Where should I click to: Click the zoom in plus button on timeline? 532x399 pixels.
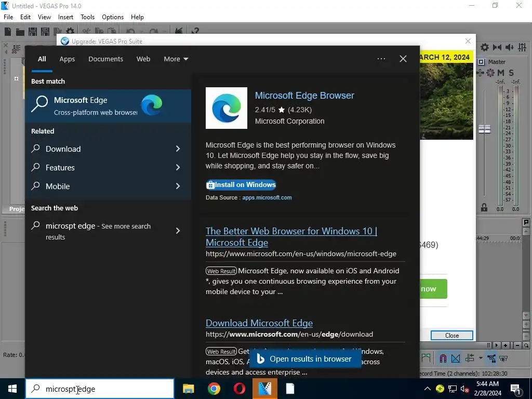point(506,345)
